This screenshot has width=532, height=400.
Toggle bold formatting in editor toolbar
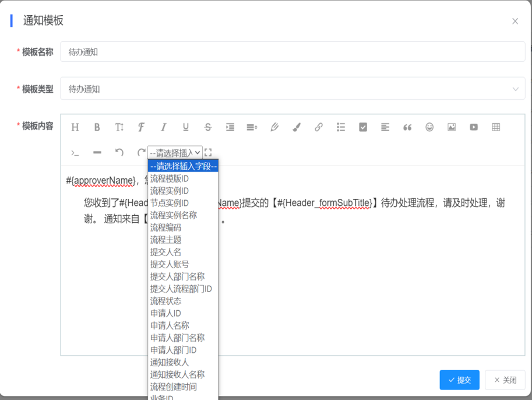point(97,127)
